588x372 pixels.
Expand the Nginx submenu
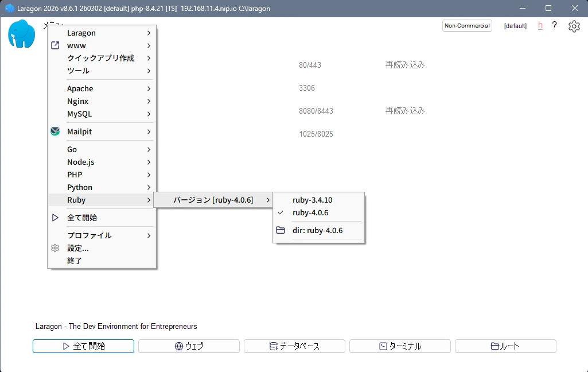(x=102, y=102)
